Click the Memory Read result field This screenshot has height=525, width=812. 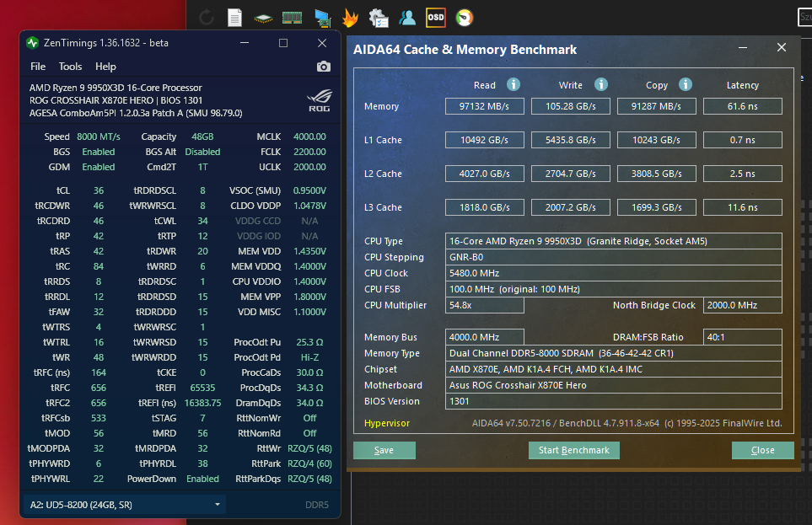tap(485, 106)
